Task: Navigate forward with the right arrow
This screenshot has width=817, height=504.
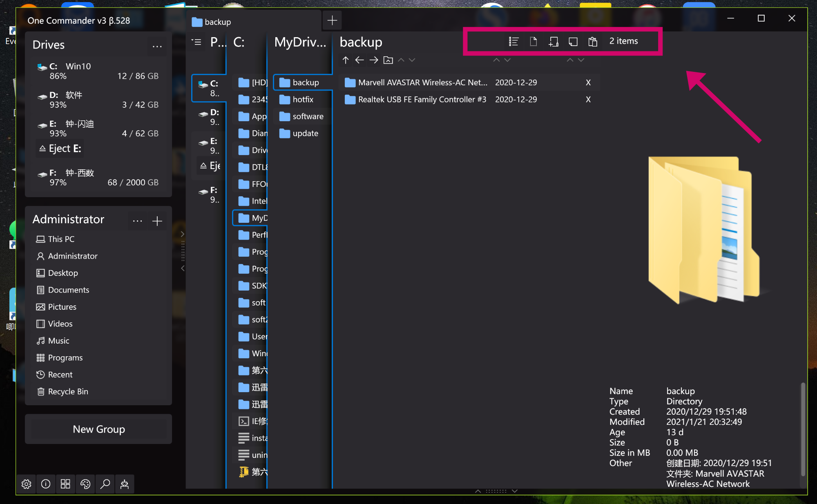Action: tap(374, 60)
